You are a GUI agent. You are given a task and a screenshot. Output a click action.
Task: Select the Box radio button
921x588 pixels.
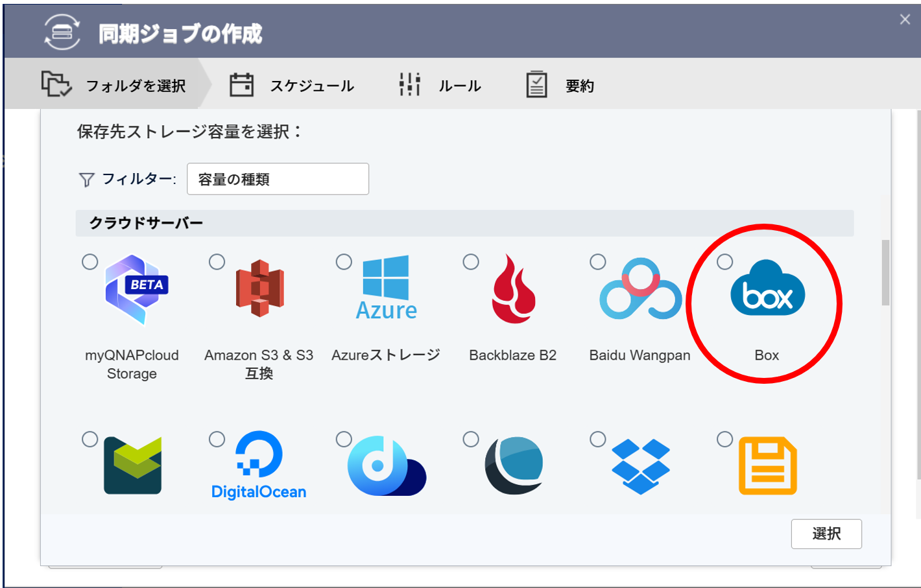725,262
